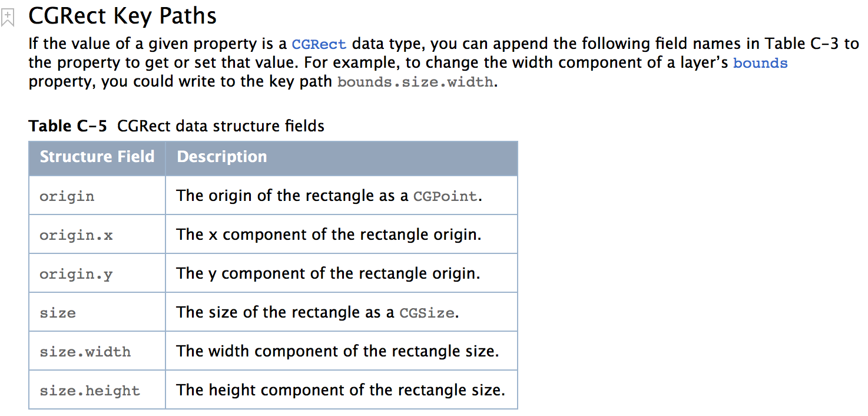The width and height of the screenshot is (868, 416).
Task: Select the origin field cell
Action: (67, 196)
